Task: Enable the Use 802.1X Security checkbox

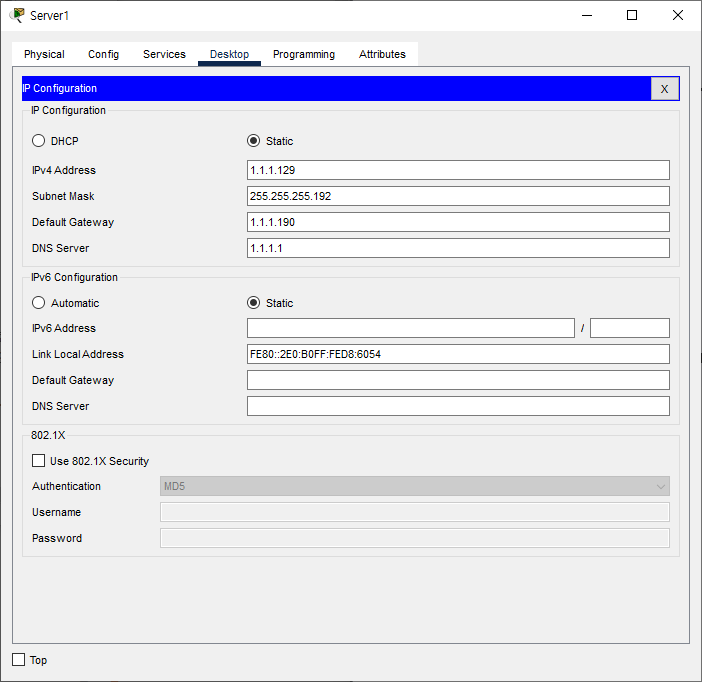Action: (39, 460)
